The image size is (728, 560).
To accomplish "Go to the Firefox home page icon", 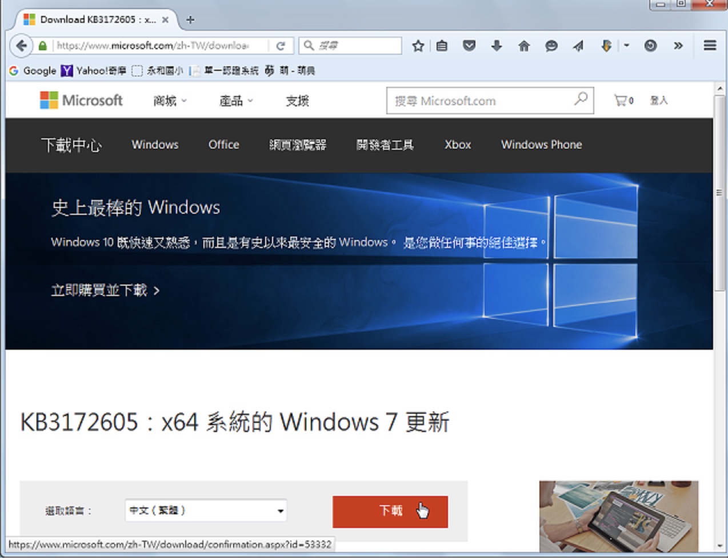I will pyautogui.click(x=524, y=46).
